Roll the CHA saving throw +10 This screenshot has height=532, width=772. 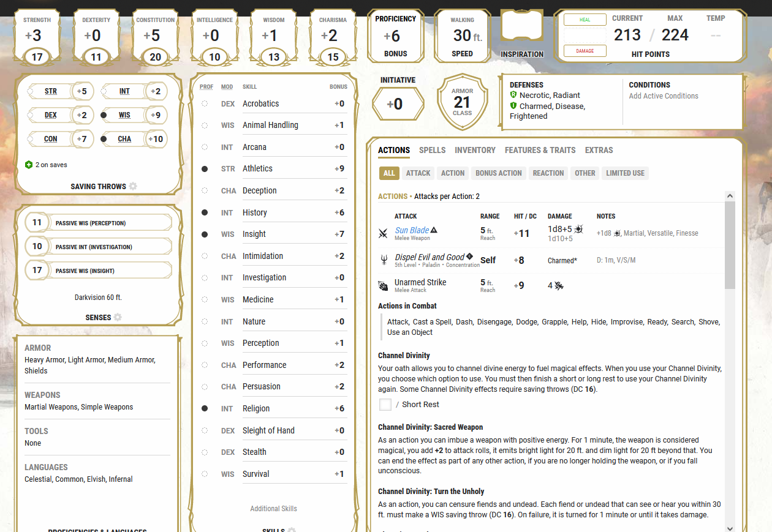[157, 139]
